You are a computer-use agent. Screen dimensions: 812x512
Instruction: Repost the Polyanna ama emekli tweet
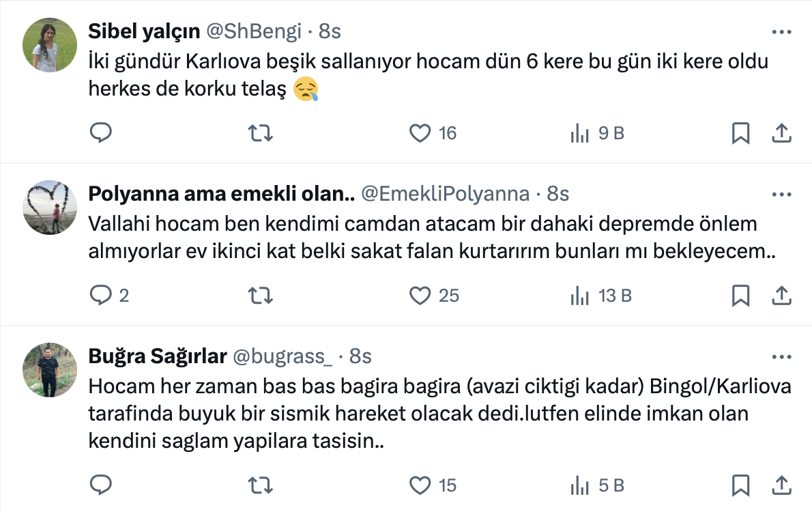(x=260, y=295)
